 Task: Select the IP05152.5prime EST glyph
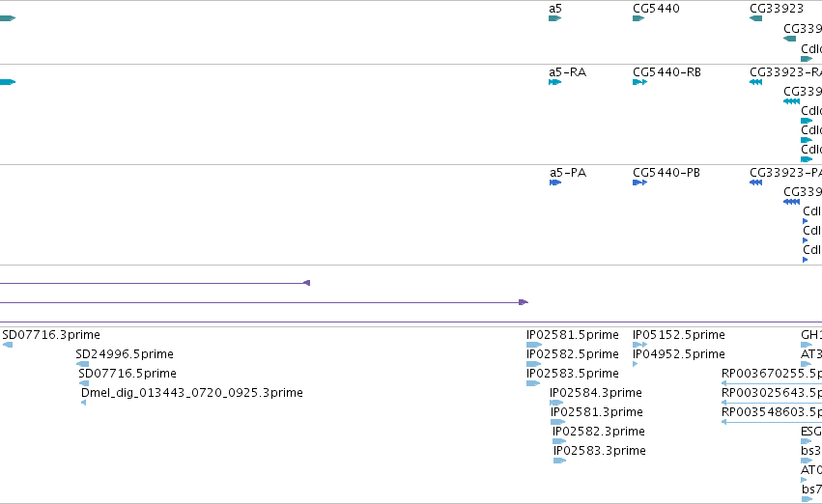[640, 345]
